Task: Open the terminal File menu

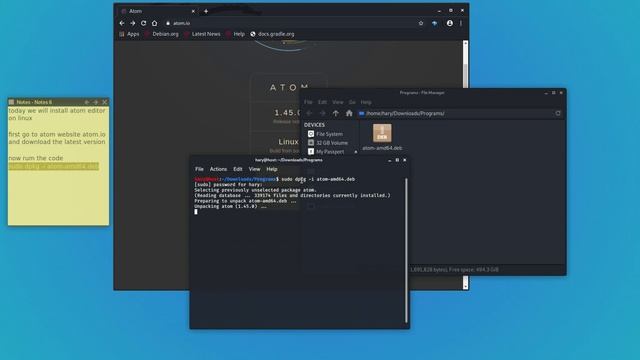Action: (199, 169)
